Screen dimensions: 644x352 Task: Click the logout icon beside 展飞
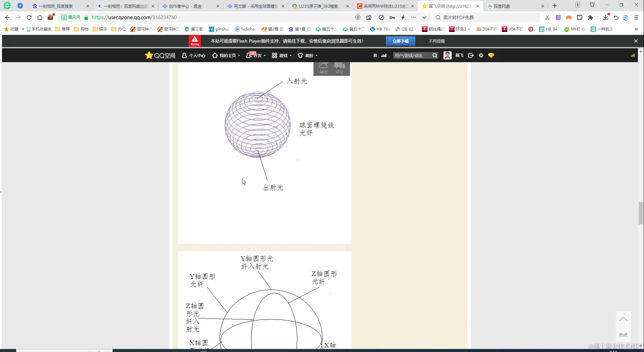pyautogui.click(x=471, y=55)
